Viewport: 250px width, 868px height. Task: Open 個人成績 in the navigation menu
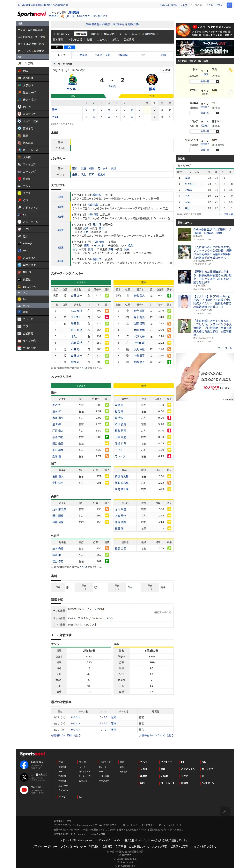(x=109, y=34)
